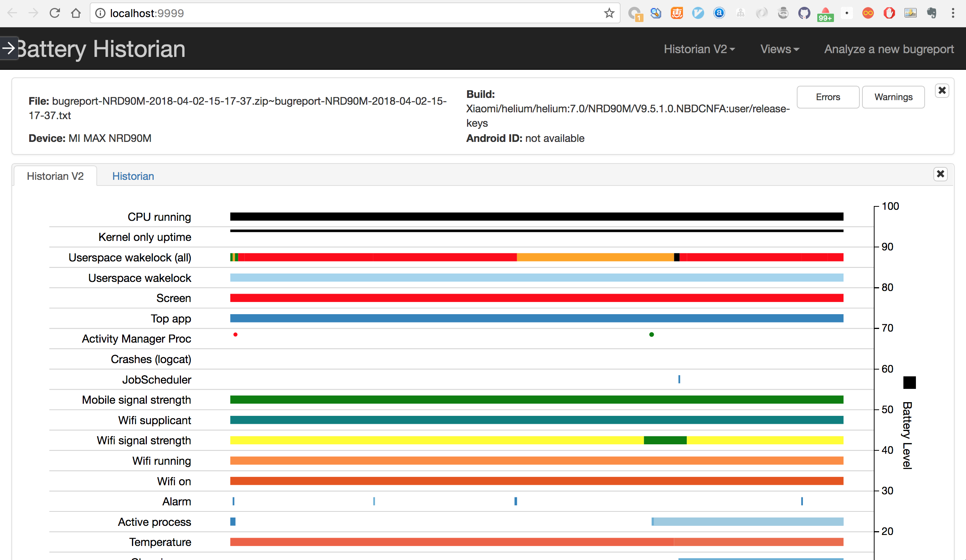Click the browser reload icon

point(54,13)
